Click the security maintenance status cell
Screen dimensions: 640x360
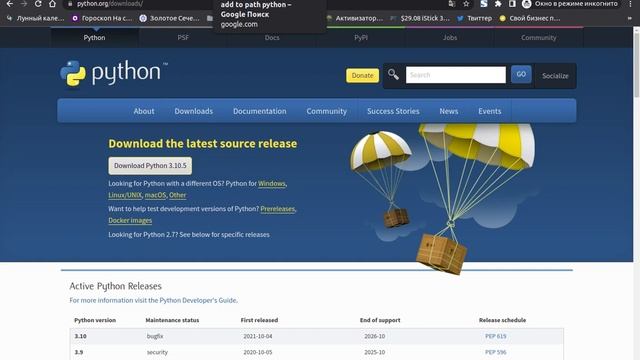pyautogui.click(x=157, y=352)
